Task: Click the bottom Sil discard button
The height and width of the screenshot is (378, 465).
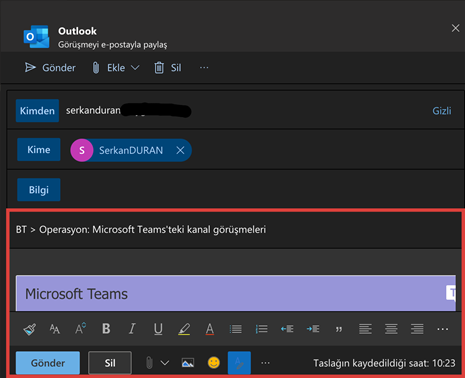Action: click(110, 363)
